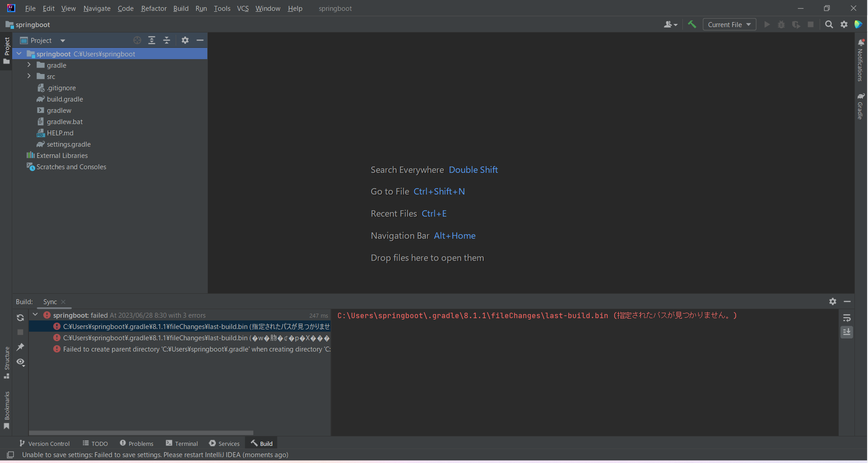Click tool window quick access icon in status bar

10,455
